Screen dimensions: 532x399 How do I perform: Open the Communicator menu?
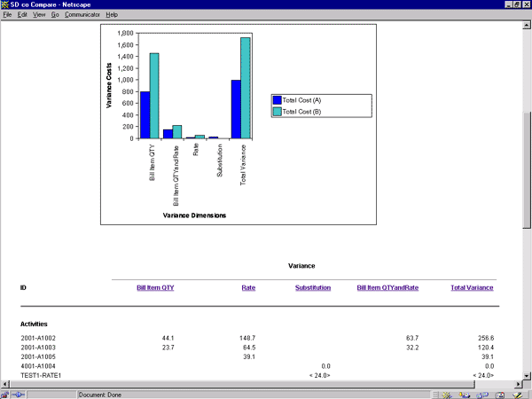click(x=82, y=14)
